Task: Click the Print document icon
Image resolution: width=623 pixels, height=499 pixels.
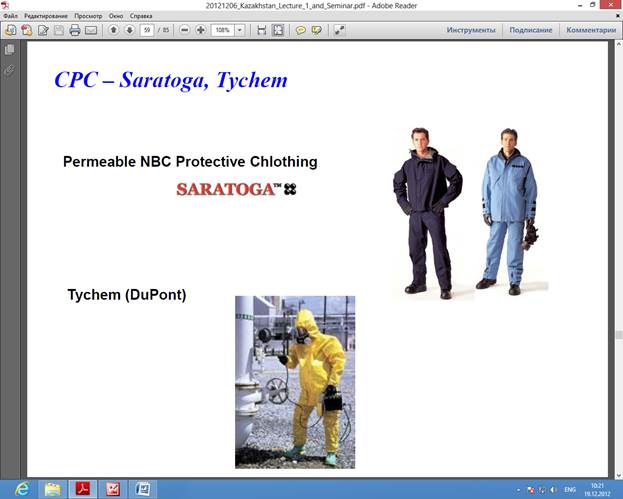Action: [x=74, y=30]
